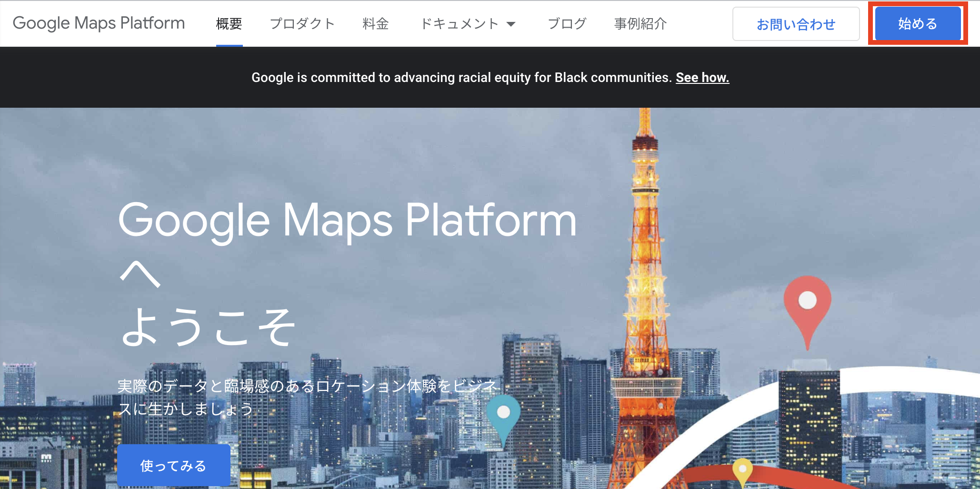Select the 概要 tab
Image resolution: width=980 pixels, height=489 pixels.
pyautogui.click(x=229, y=23)
